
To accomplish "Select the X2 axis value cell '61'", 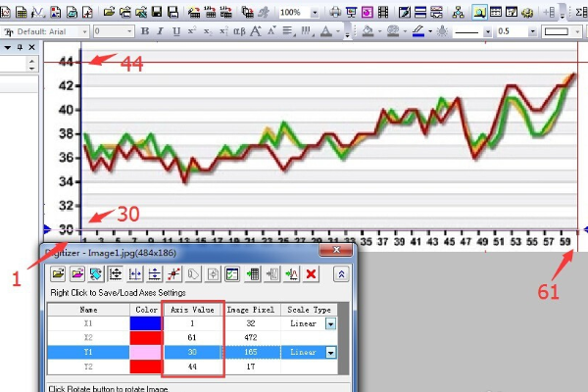I will 192,337.
